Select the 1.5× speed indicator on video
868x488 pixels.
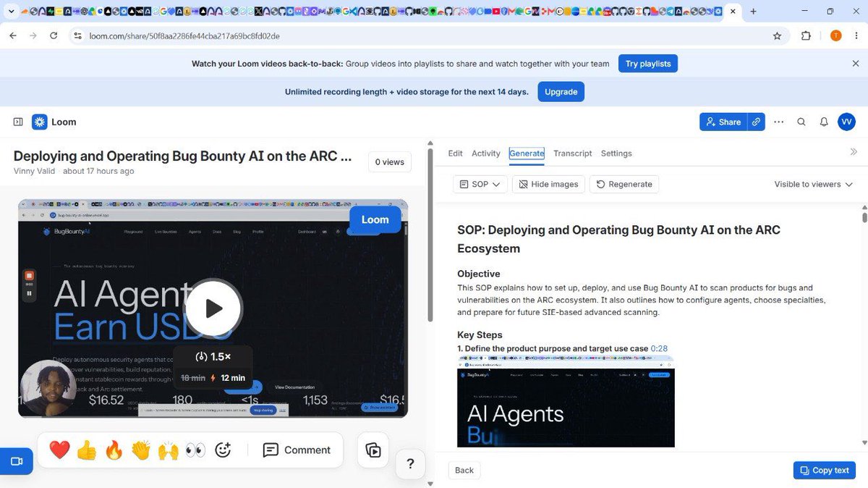(213, 357)
